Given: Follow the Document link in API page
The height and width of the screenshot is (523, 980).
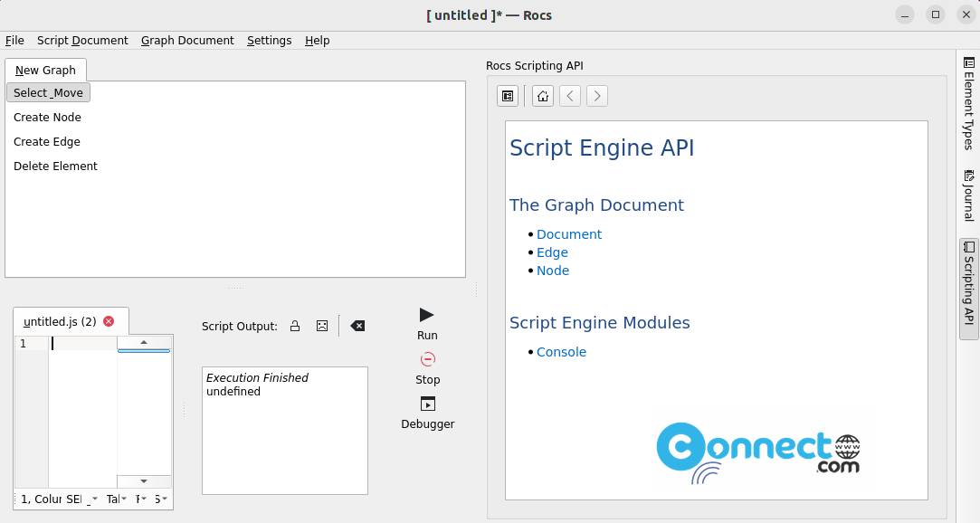Looking at the screenshot, I should point(569,234).
